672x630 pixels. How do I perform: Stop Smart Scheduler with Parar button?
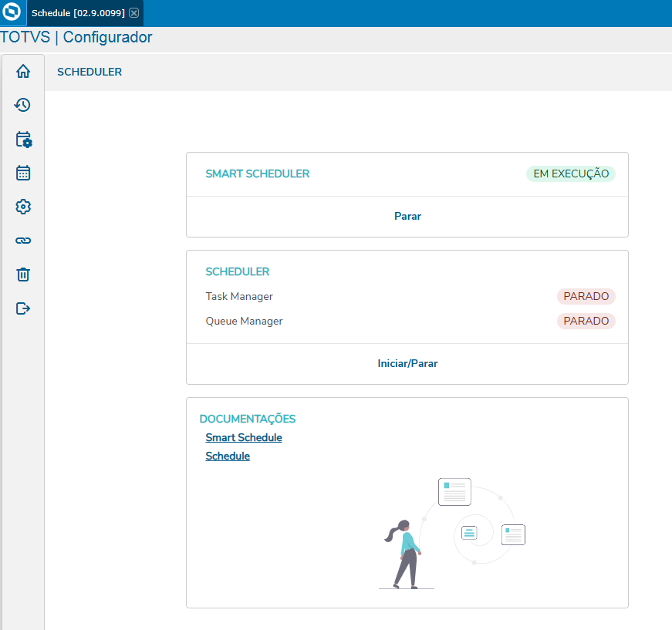point(407,216)
